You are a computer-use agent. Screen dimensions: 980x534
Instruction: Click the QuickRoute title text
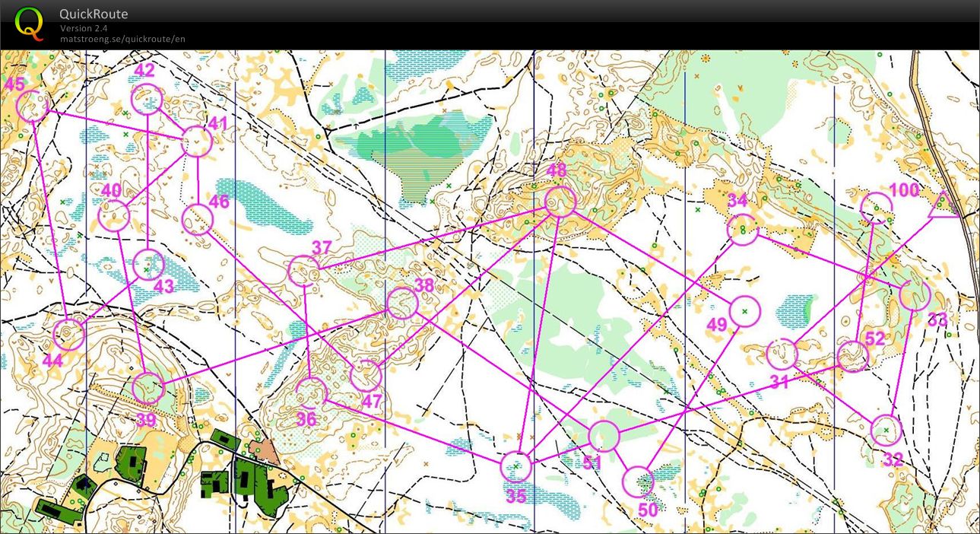(94, 14)
